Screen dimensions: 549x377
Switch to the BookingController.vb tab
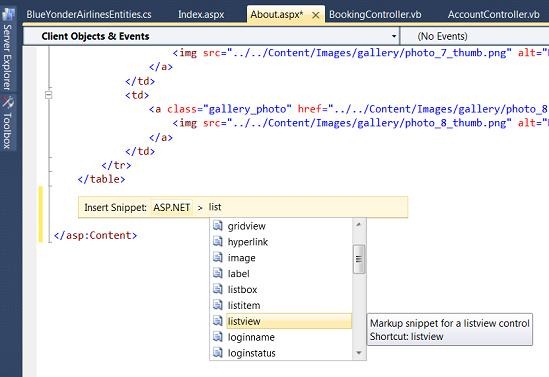(375, 15)
